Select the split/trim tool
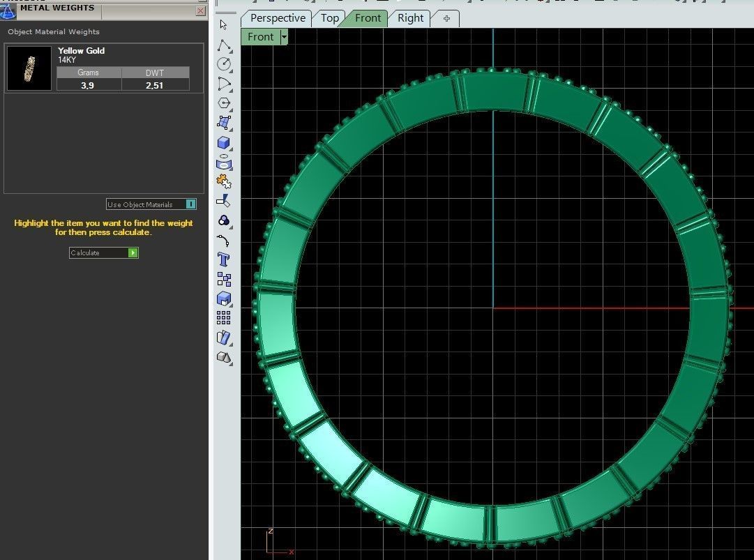 click(x=224, y=201)
